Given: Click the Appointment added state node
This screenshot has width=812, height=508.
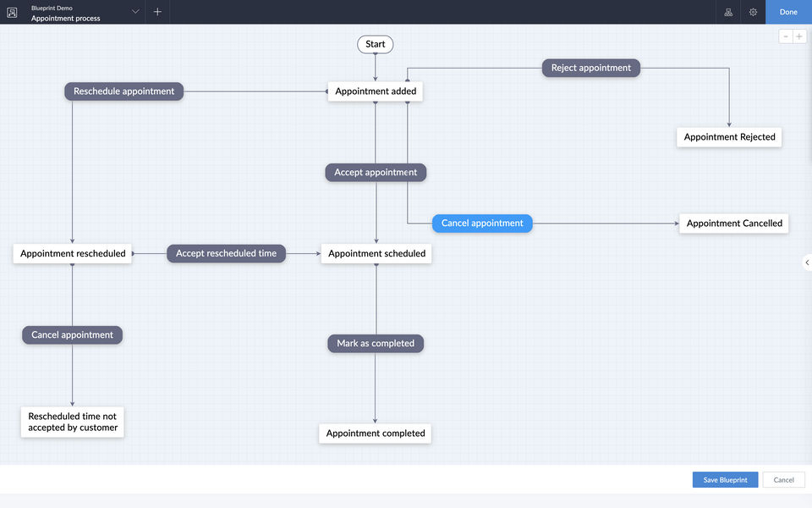Looking at the screenshot, I should [x=376, y=91].
